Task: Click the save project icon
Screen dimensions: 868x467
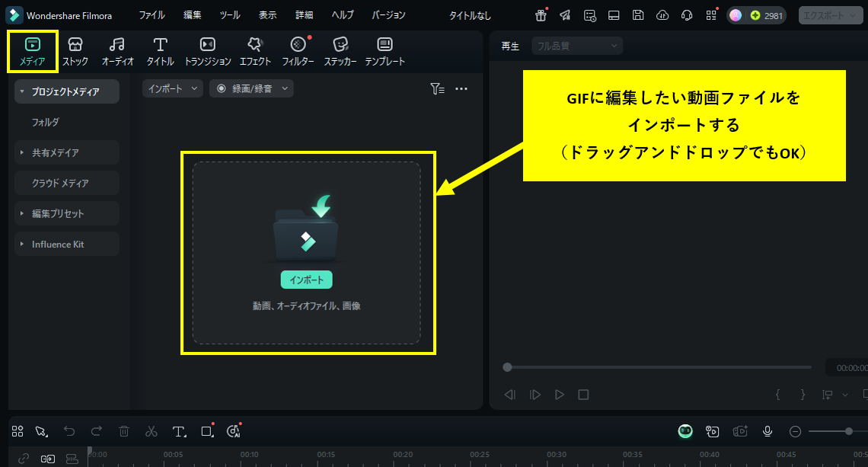Action: pyautogui.click(x=638, y=15)
